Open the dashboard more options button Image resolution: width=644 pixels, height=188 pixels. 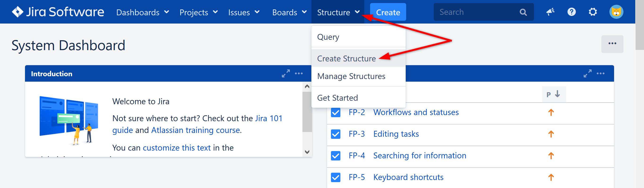click(x=612, y=44)
